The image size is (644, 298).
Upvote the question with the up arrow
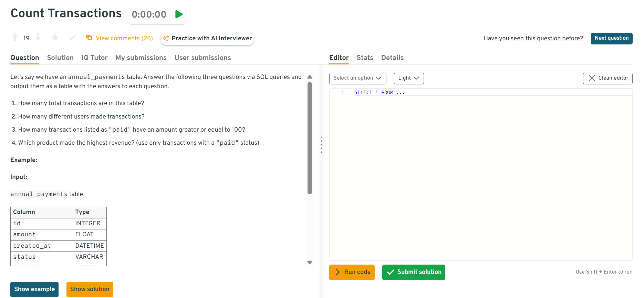(x=15, y=38)
